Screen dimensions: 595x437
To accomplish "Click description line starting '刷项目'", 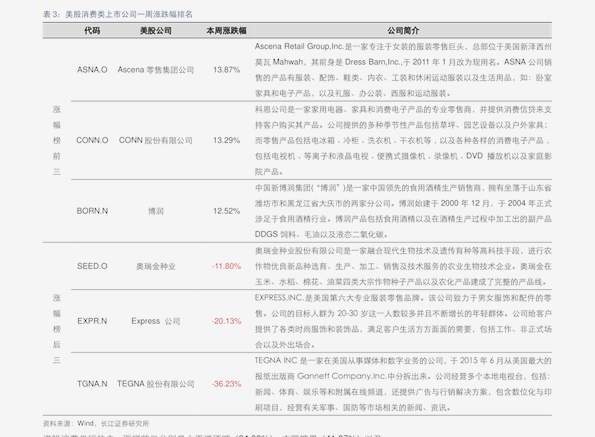I will point(353,408).
